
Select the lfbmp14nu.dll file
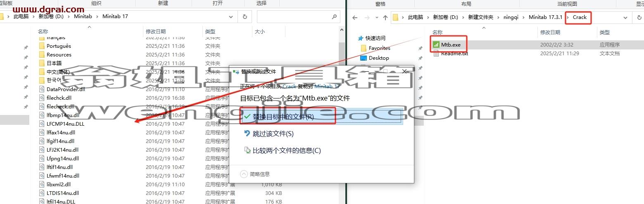click(63, 115)
